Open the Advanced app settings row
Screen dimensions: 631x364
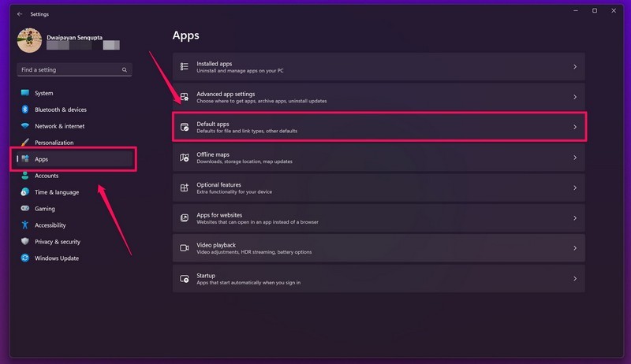tap(379, 97)
